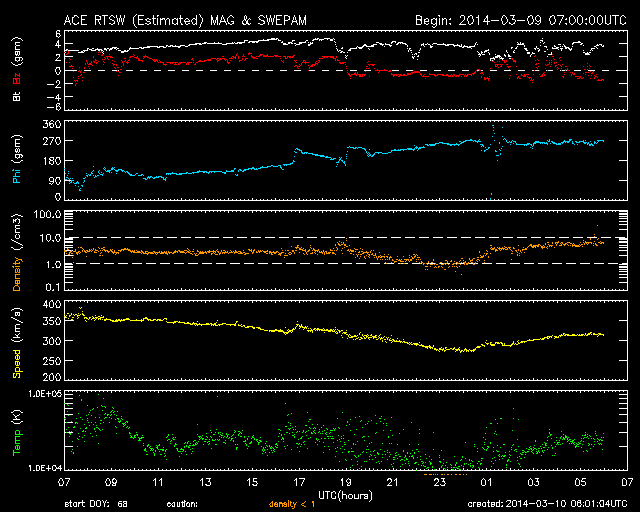Click the '350' tick on the Speed axis
640x512 pixels.
click(x=52, y=321)
